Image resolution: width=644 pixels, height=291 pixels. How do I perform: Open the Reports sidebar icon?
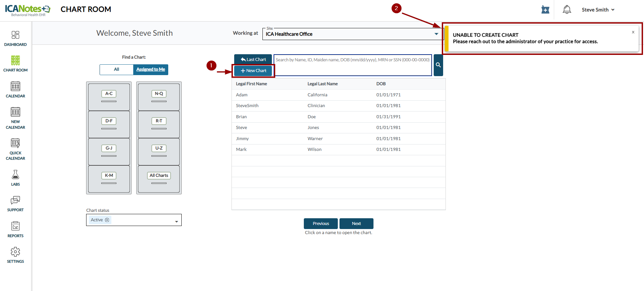[15, 226]
